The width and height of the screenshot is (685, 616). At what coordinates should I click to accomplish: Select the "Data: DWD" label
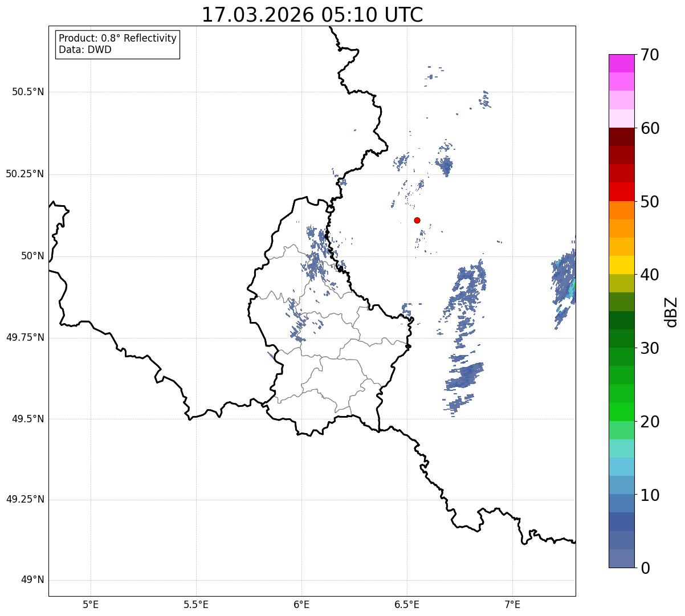85,50
